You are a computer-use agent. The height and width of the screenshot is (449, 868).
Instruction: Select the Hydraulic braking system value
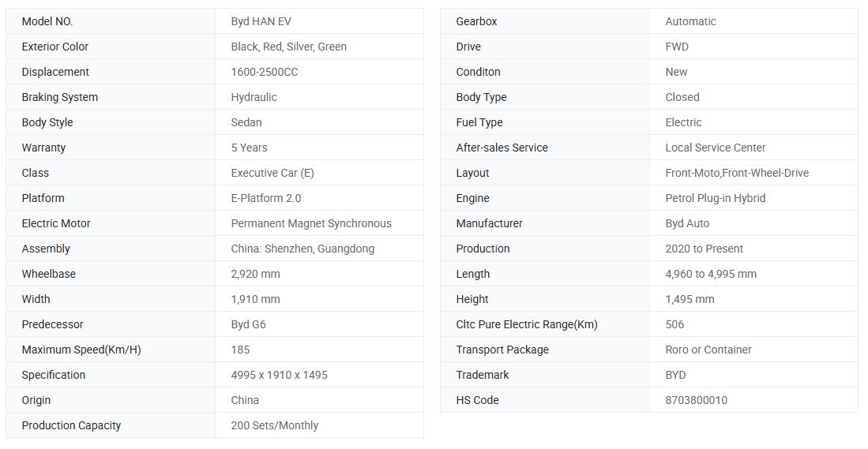tap(254, 97)
